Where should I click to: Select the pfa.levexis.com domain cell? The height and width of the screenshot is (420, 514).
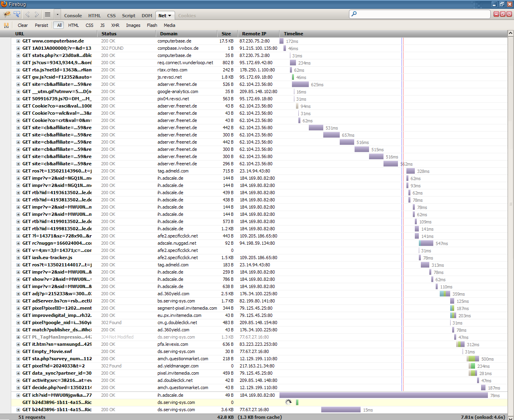(x=173, y=344)
